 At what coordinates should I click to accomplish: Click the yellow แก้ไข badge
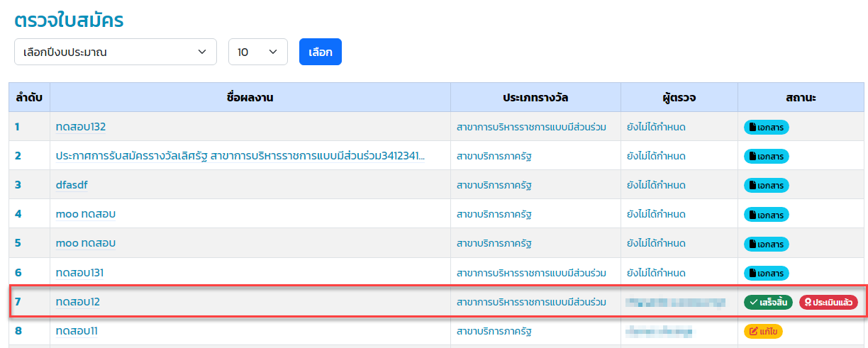coord(763,331)
